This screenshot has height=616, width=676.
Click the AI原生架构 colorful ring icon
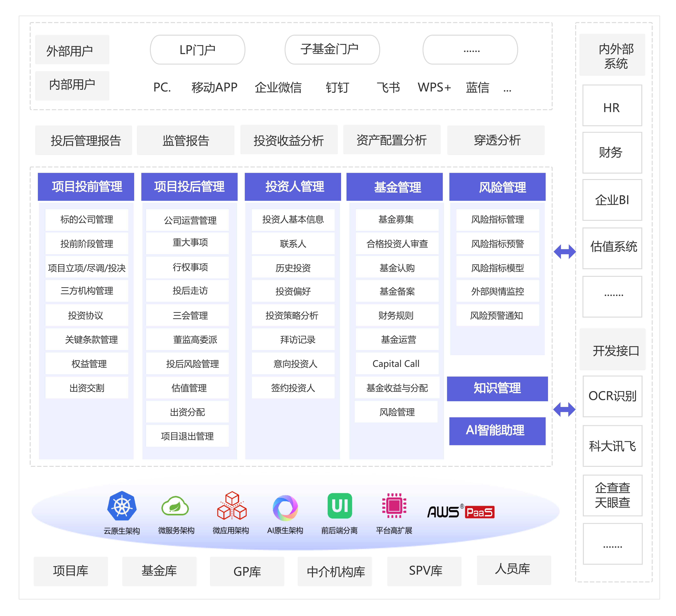(285, 508)
